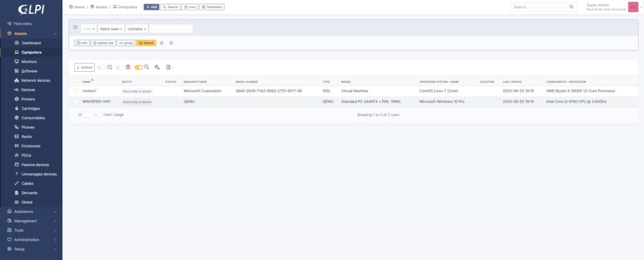Viewport: 644px width, 260px height.
Task: Collapse the search criteria panel
Action: pos(75,27)
